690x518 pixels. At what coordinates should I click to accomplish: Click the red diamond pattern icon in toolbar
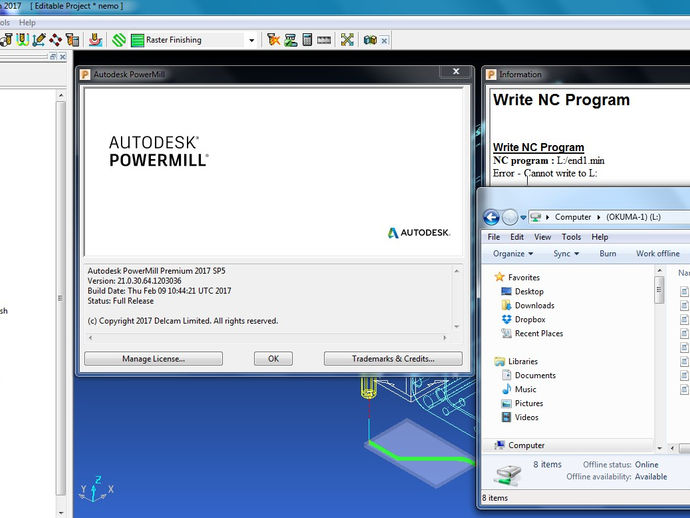[55, 40]
